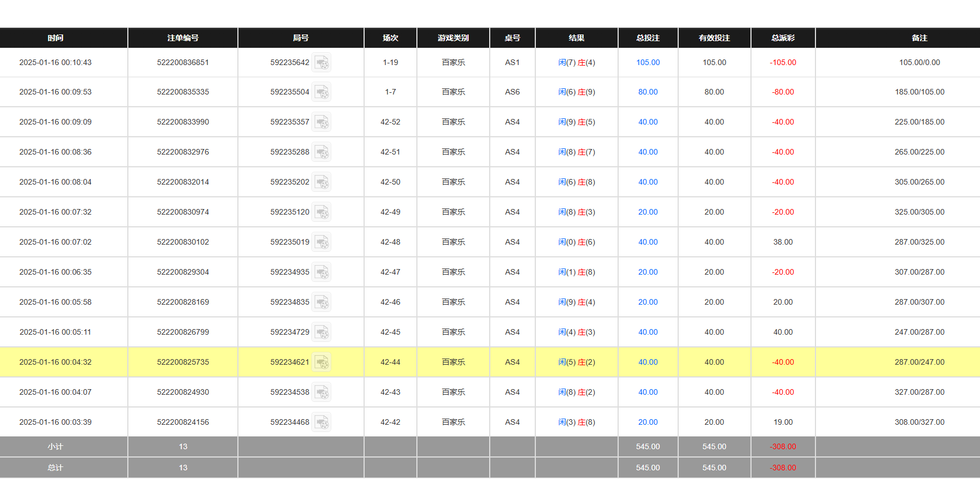Click the 时间 column header
The height and width of the screenshot is (487, 980).
tap(56, 38)
